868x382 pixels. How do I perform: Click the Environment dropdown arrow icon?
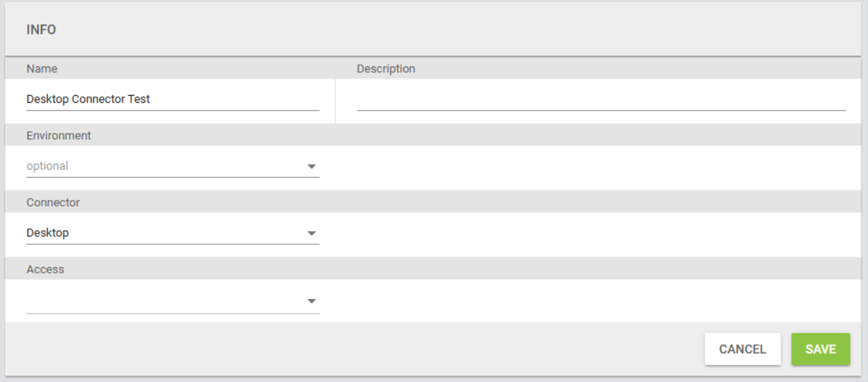point(311,166)
